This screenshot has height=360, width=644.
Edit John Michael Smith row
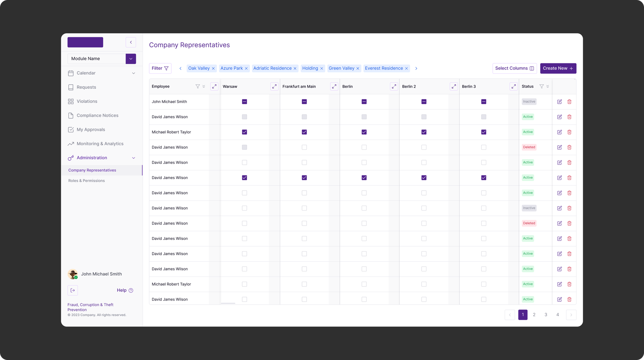tap(560, 102)
